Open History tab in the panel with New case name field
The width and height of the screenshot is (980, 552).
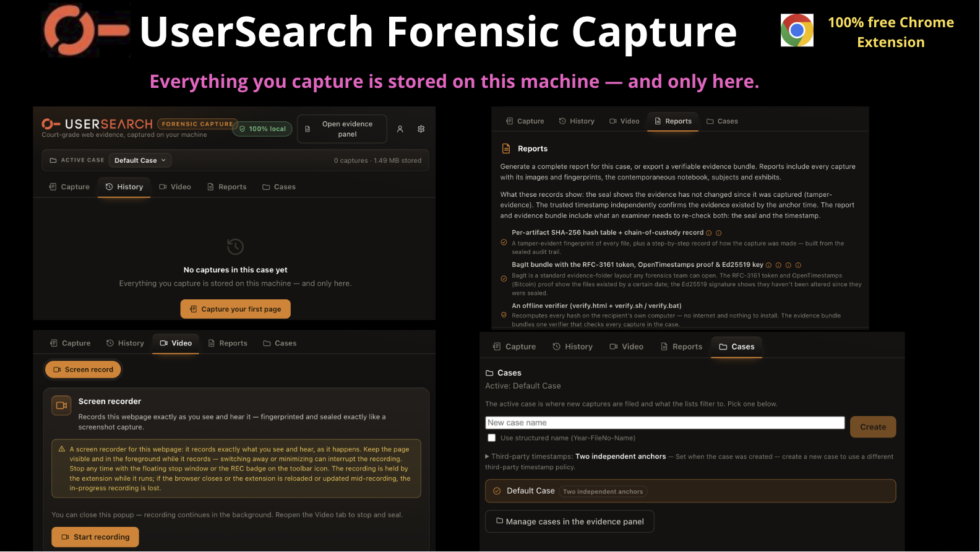point(573,347)
